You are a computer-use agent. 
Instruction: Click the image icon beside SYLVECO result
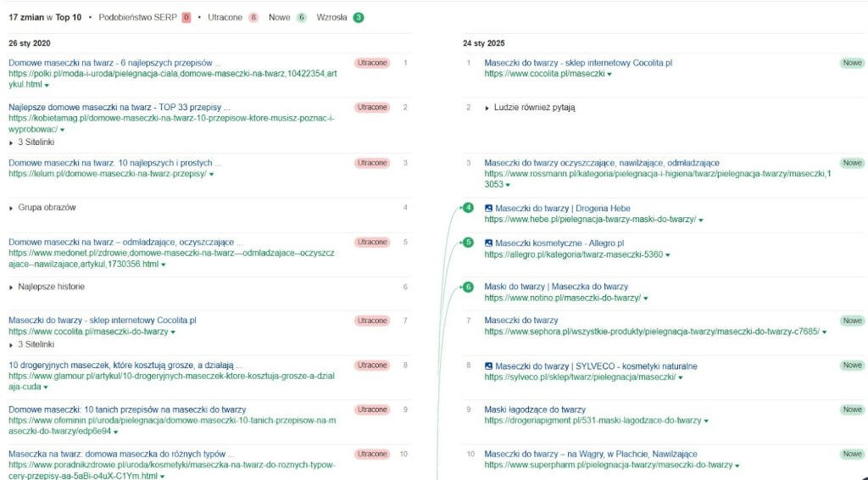point(488,366)
